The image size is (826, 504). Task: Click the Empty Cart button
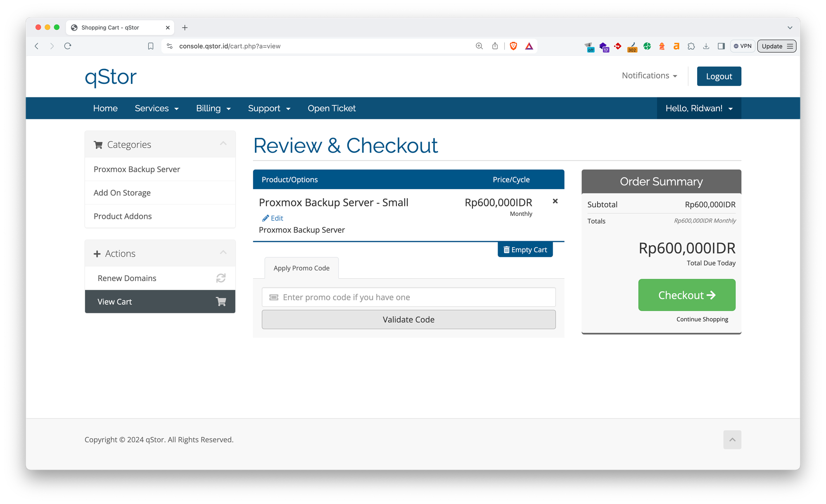tap(525, 250)
